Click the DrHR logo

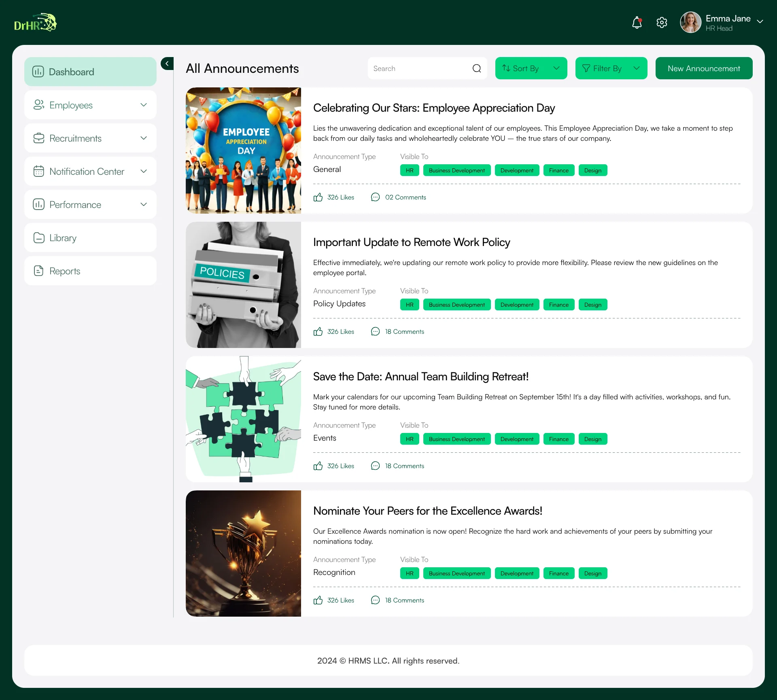click(35, 23)
